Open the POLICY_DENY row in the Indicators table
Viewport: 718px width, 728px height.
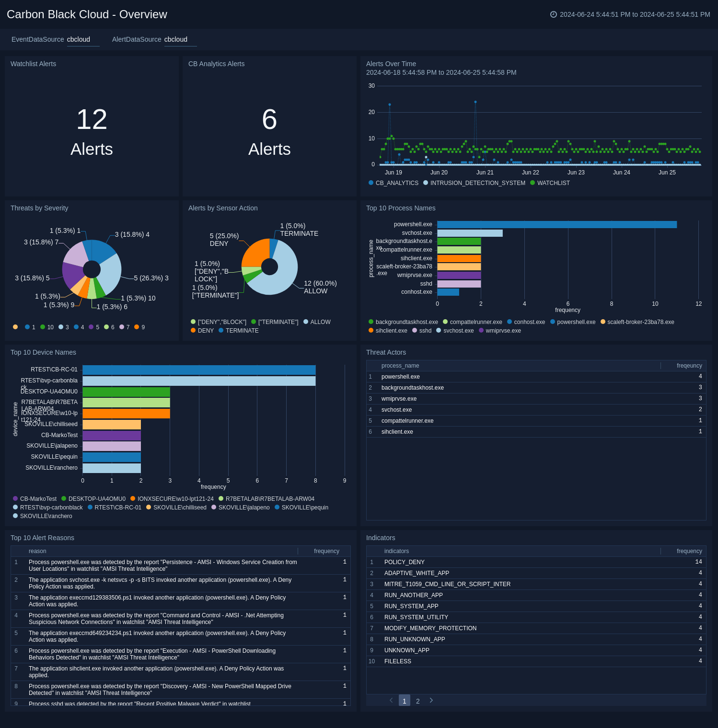point(404,562)
